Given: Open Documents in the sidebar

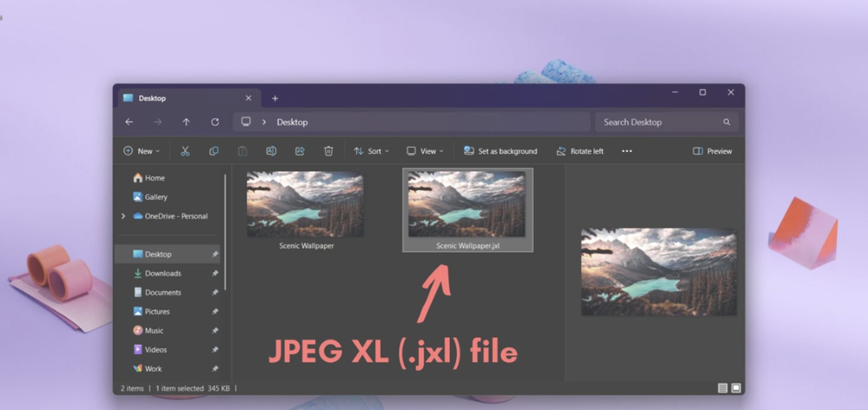Looking at the screenshot, I should click(158, 293).
